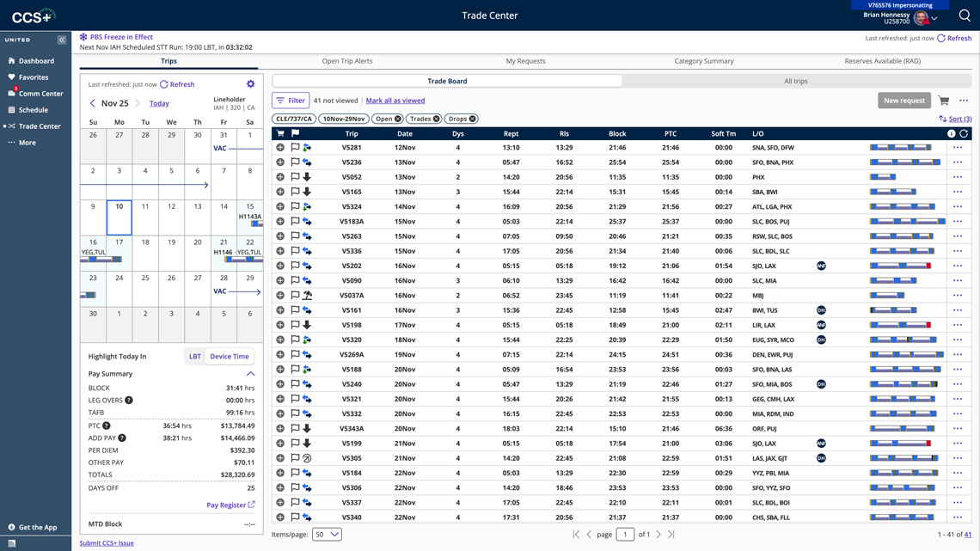Open items per page dropdown
The height and width of the screenshot is (551, 980).
point(327,535)
